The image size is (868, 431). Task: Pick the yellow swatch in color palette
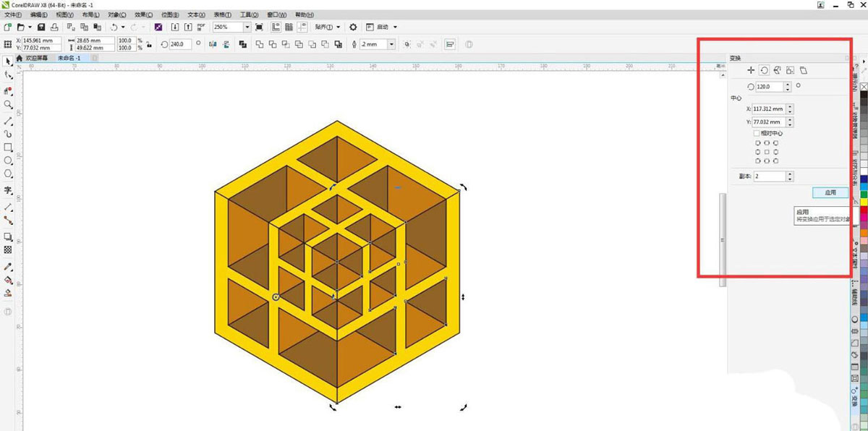point(864,202)
